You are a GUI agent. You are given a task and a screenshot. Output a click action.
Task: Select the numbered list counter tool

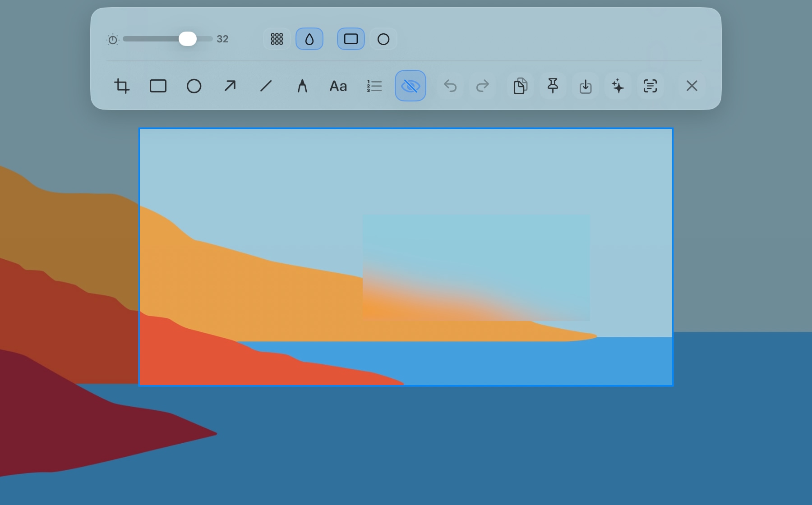374,86
